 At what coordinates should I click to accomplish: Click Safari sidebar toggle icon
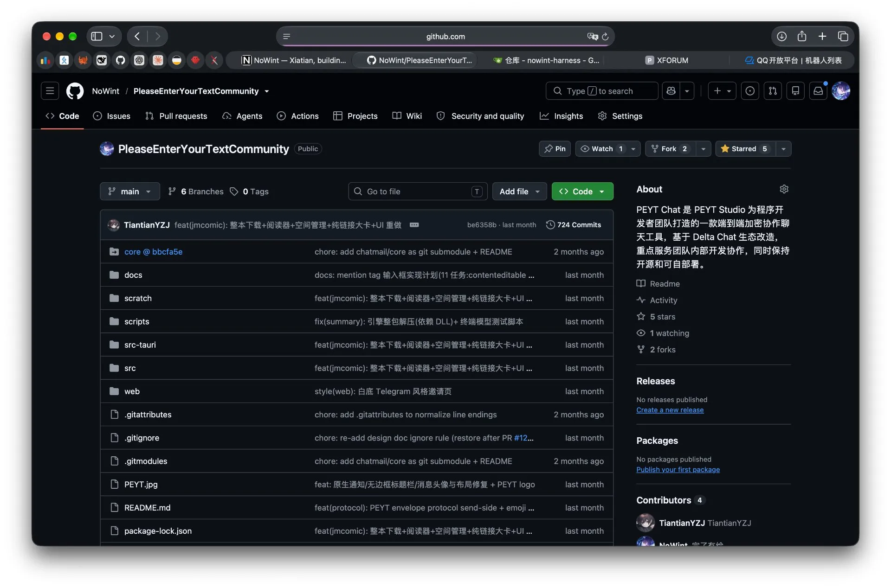click(97, 36)
